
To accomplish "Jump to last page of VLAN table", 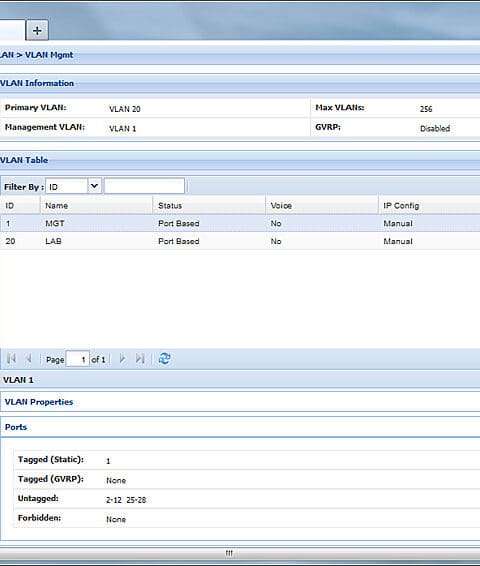I will pyautogui.click(x=140, y=359).
